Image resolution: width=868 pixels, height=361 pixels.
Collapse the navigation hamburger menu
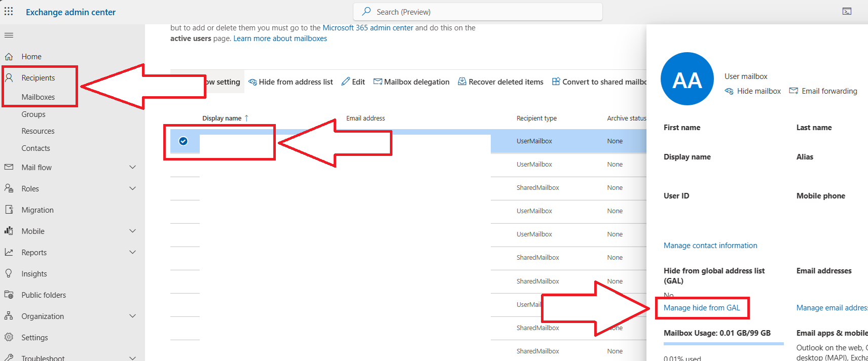[9, 35]
